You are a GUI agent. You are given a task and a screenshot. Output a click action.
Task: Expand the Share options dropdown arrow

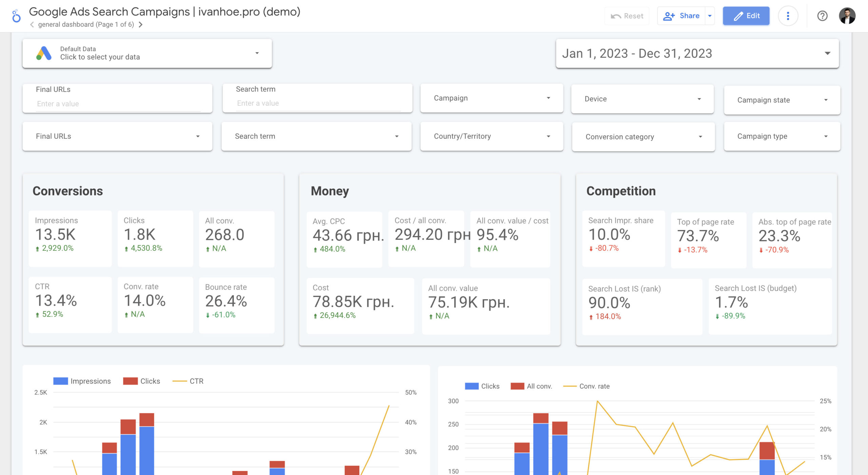tap(710, 16)
